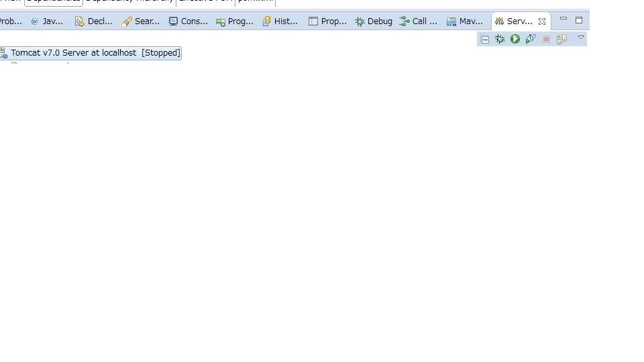The width and height of the screenshot is (644, 362).
Task: Open the History tab
Action: pyautogui.click(x=280, y=21)
